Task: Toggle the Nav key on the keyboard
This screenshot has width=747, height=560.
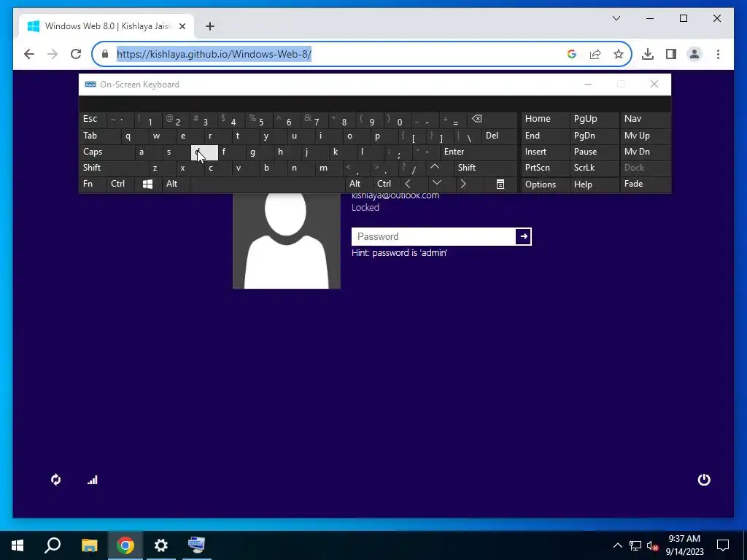Action: point(645,119)
